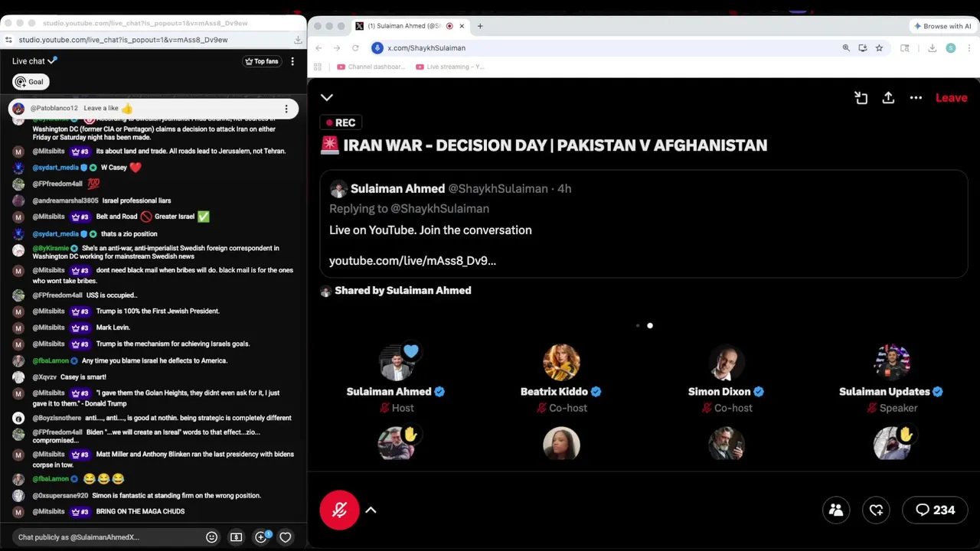Go to second page dot of shared content
Screen dimensions: 980x551
650,326
